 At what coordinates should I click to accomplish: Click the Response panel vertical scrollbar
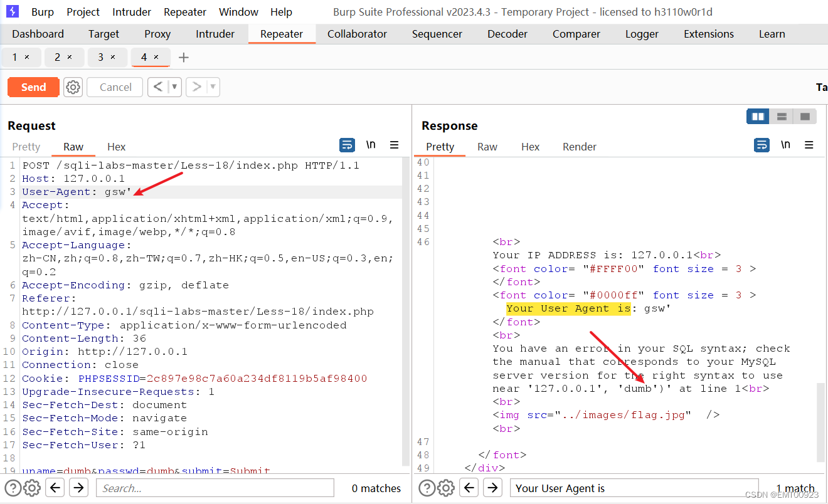(x=820, y=423)
